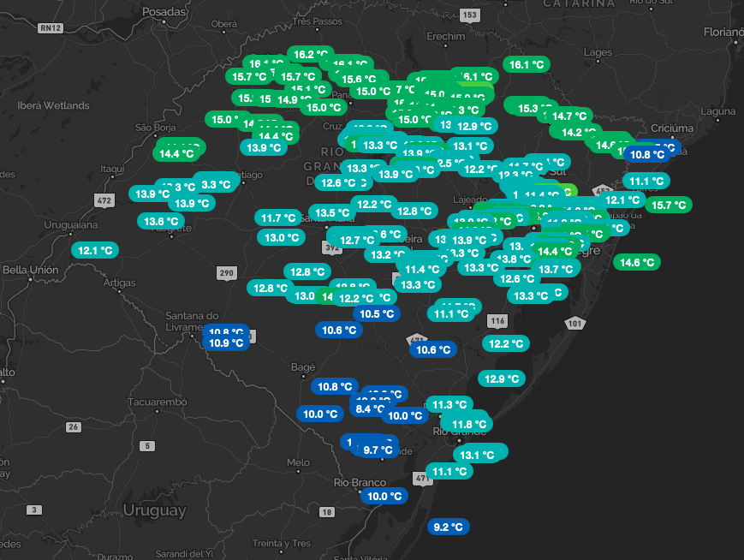Click the 290 highway shield icon

[226, 273]
